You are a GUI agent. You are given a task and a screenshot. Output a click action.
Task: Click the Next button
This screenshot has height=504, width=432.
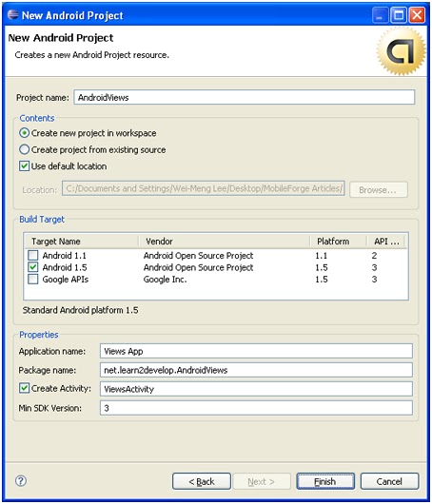click(x=262, y=481)
